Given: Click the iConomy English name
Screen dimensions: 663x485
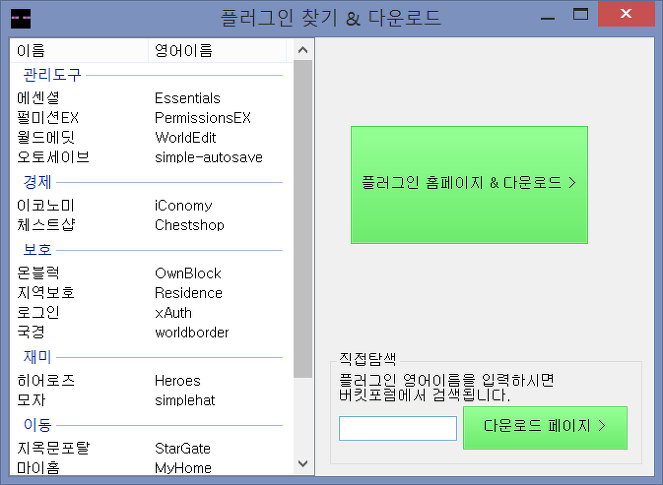Looking at the screenshot, I should (x=184, y=206).
